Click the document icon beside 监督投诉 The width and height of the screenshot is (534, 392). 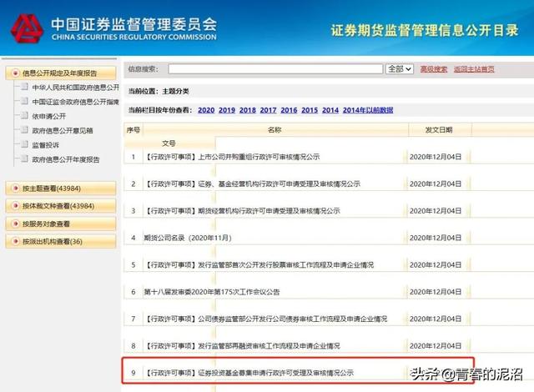25,144
